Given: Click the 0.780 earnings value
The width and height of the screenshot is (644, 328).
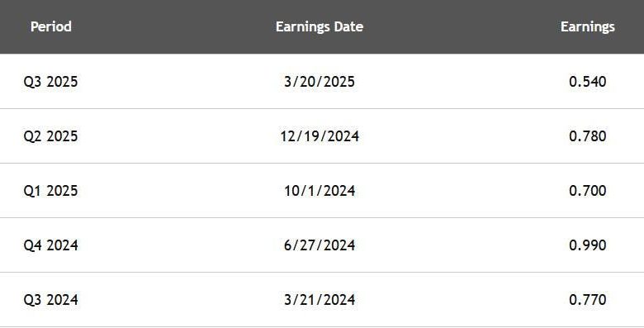Looking at the screenshot, I should [x=587, y=136].
